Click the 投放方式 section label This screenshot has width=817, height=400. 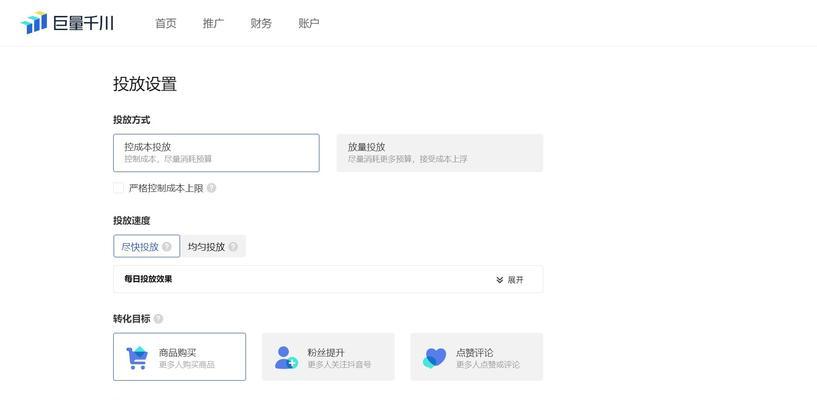click(132, 120)
